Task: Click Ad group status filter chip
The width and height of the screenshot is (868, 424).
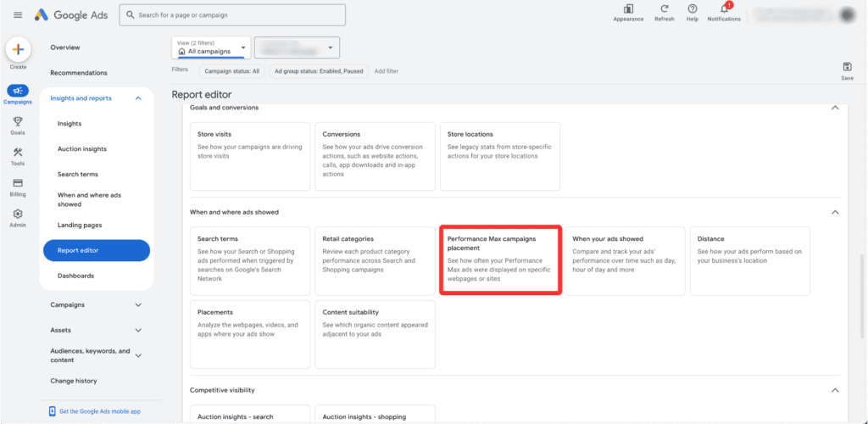Action: (319, 71)
